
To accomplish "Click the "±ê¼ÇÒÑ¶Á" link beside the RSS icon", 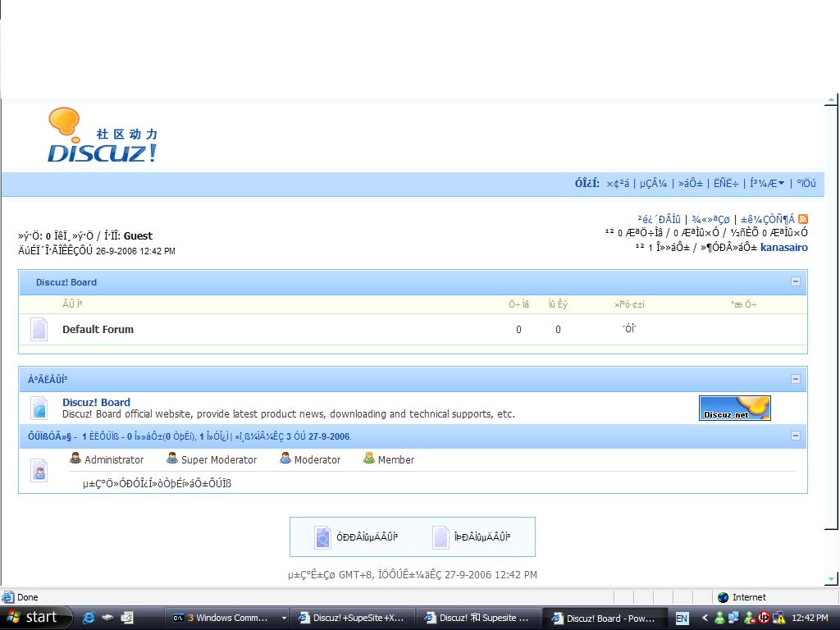I will pyautogui.click(x=768, y=219).
